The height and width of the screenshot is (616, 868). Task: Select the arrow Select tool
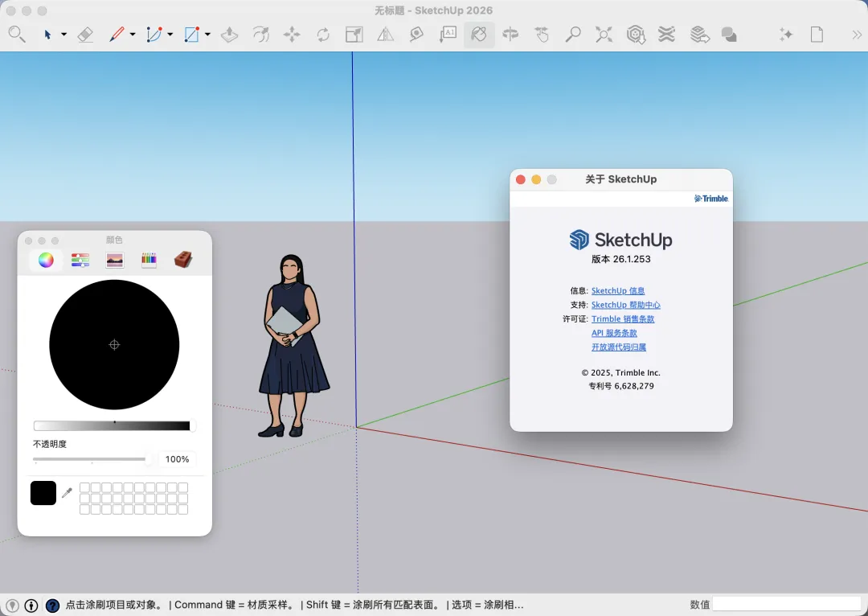47,35
